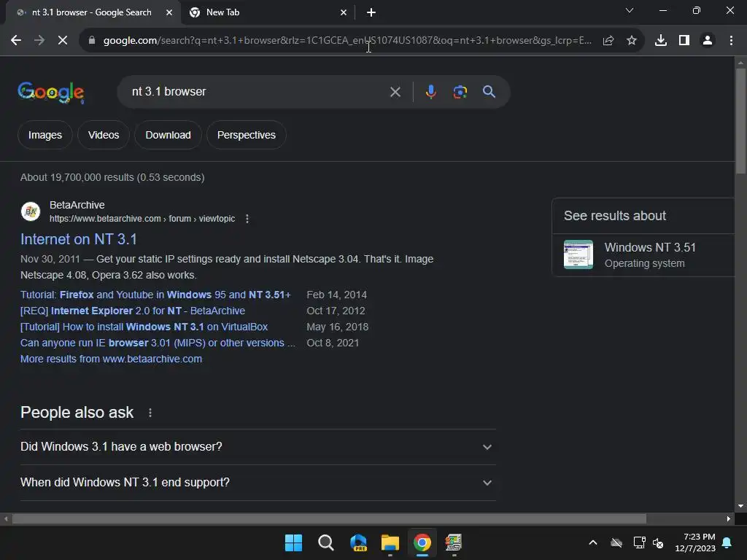Launch Edge preview from taskbar
This screenshot has width=747, height=560.
(x=358, y=542)
